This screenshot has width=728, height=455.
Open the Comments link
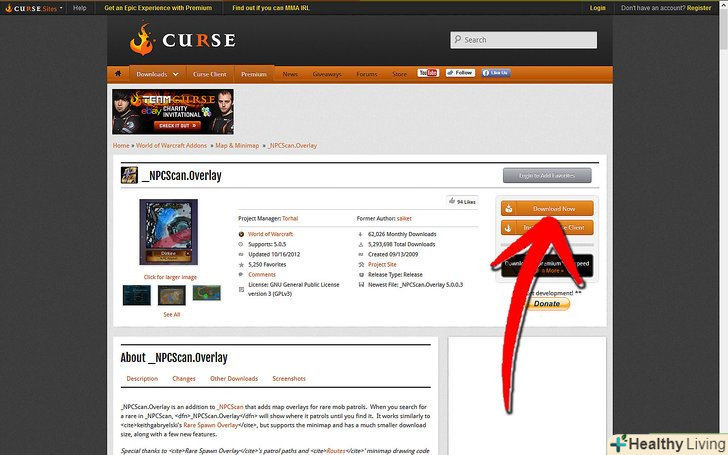tap(262, 274)
